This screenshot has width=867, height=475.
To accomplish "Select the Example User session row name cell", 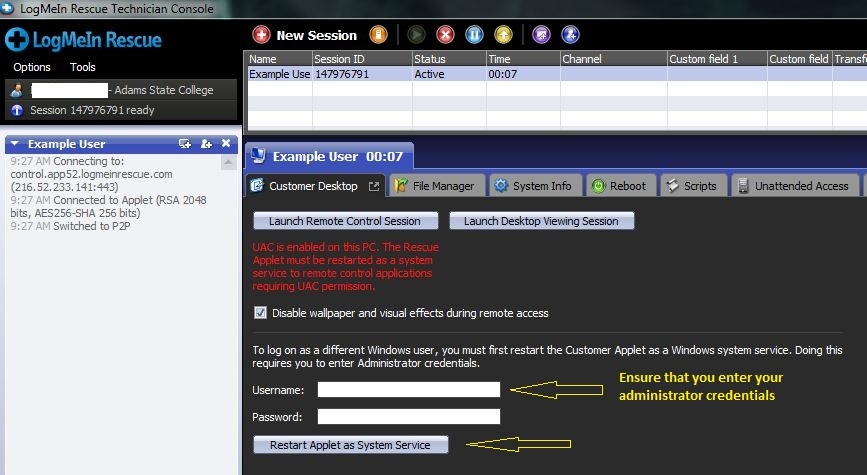I will (279, 74).
